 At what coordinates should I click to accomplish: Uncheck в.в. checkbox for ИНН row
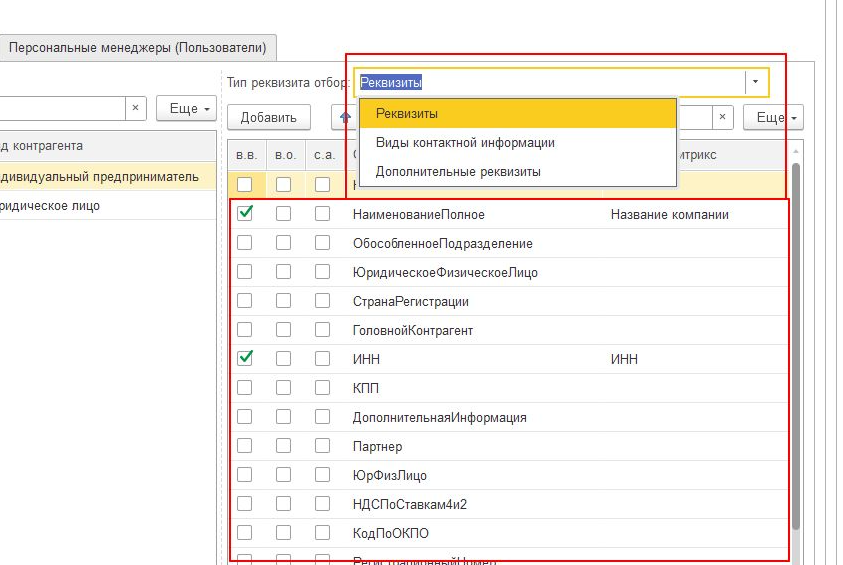click(245, 358)
